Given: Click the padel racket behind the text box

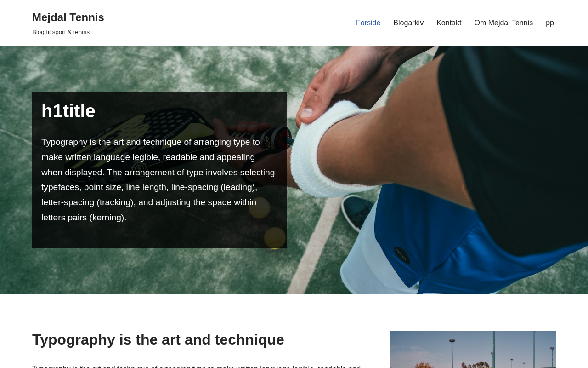Looking at the screenshot, I should pos(152,126).
